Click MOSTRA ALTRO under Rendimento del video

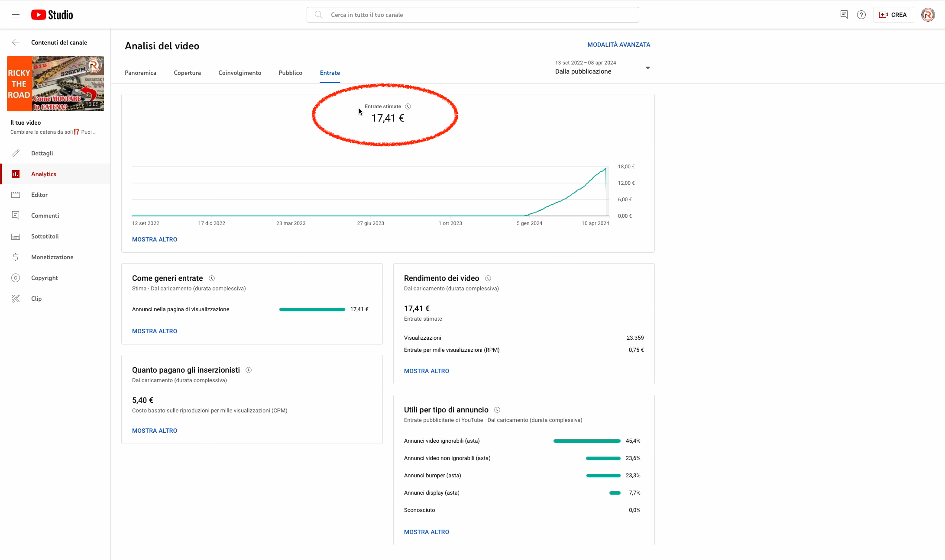(x=426, y=371)
